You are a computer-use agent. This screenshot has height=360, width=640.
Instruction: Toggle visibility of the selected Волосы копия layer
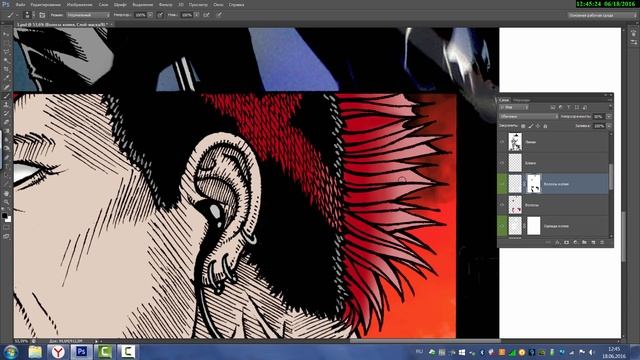(x=502, y=184)
